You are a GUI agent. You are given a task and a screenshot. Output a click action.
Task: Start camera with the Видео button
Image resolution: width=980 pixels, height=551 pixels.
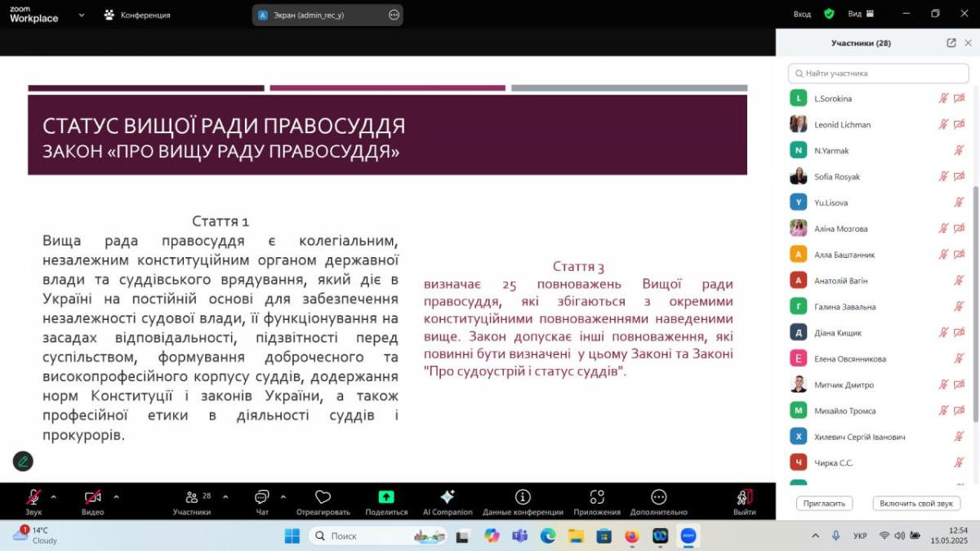click(92, 501)
